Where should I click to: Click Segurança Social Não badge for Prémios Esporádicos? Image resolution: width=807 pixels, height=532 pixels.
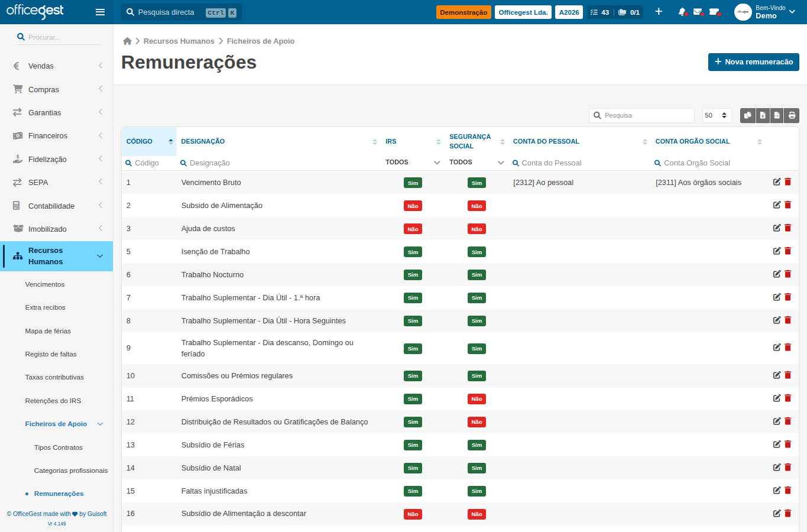477,399
